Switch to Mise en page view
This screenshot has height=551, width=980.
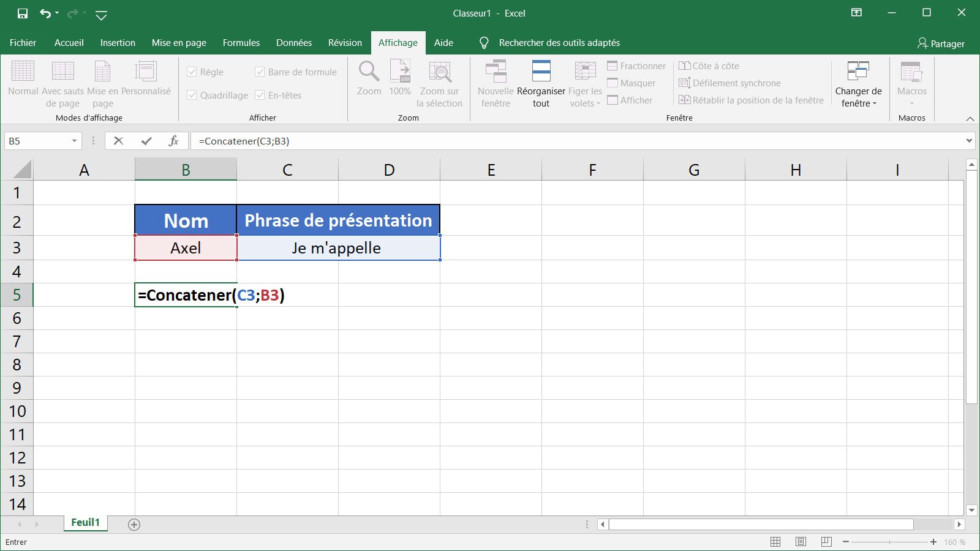click(x=102, y=84)
